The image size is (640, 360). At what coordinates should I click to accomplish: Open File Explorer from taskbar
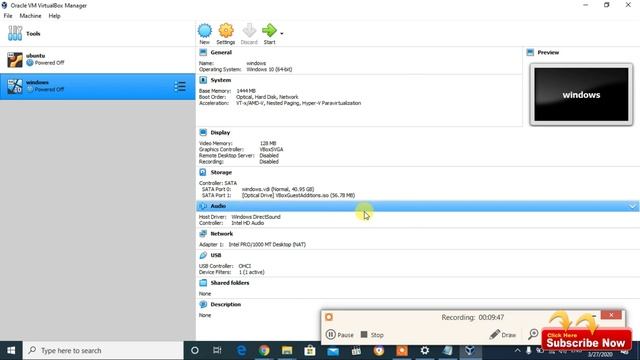pyautogui.click(x=287, y=351)
